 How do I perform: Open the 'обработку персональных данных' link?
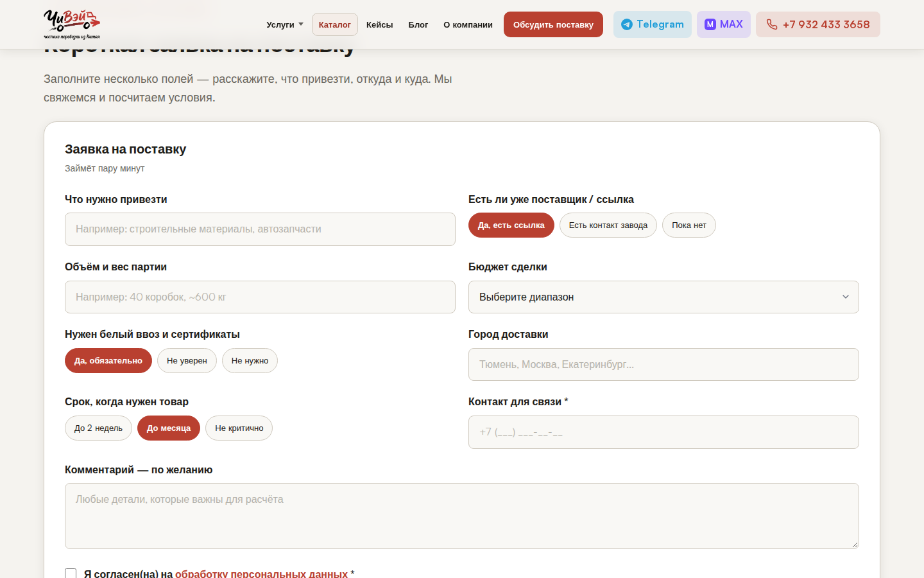(x=261, y=574)
